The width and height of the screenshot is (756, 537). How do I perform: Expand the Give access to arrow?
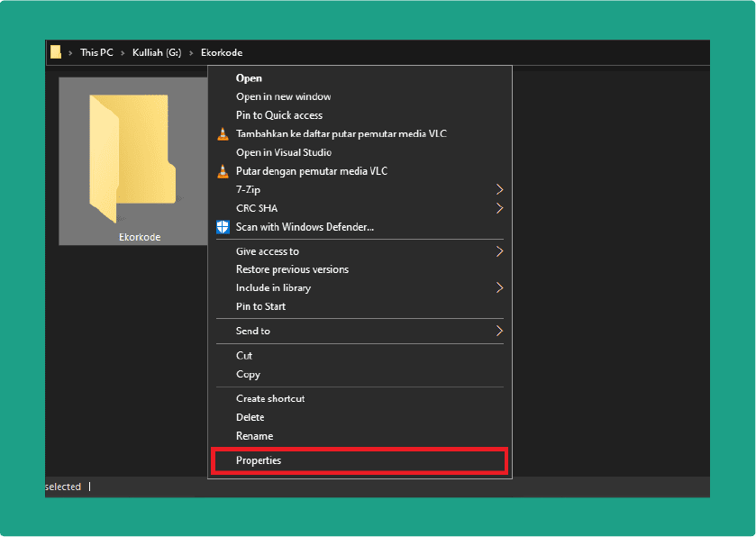(499, 251)
